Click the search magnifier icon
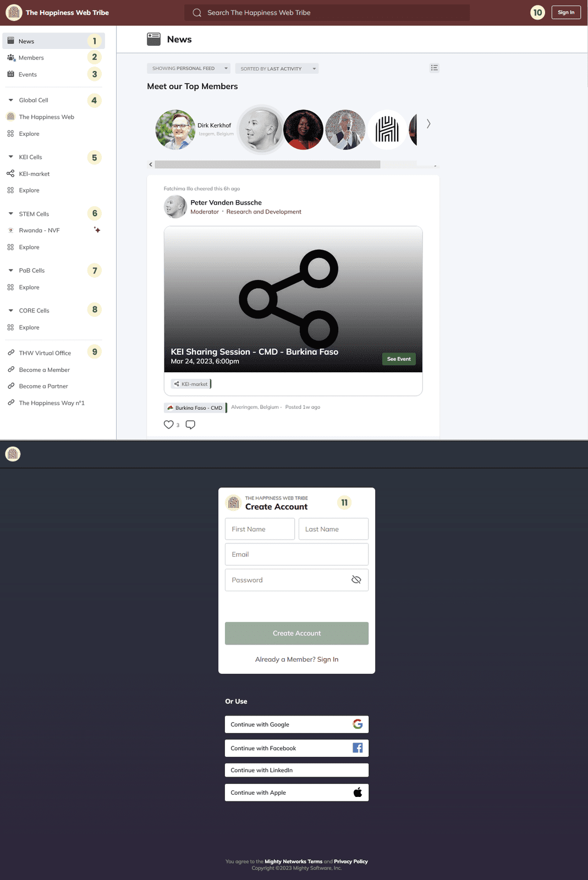The width and height of the screenshot is (588, 880). pos(197,13)
